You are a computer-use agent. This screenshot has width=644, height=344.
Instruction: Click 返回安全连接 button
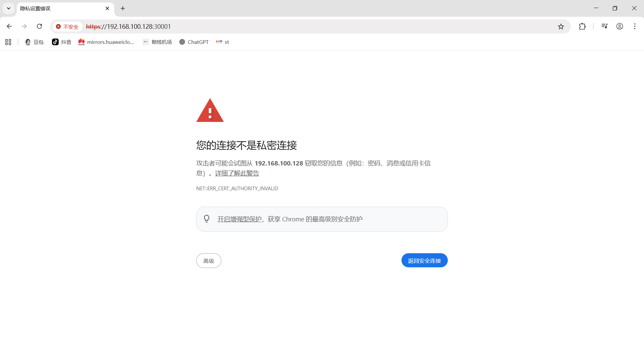(424, 260)
